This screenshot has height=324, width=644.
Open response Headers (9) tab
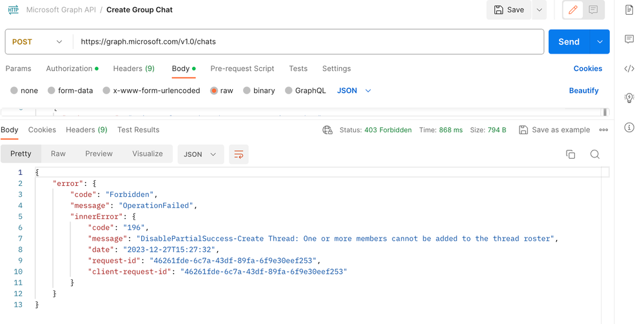click(86, 130)
